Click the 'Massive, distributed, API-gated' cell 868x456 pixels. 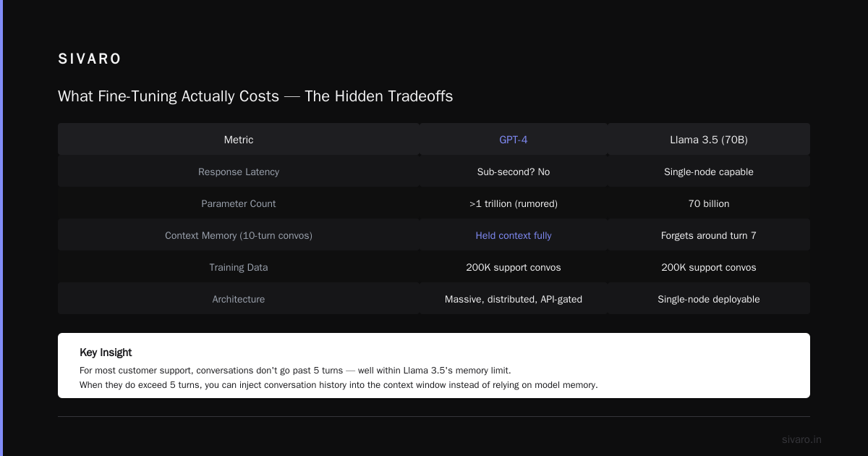514,299
